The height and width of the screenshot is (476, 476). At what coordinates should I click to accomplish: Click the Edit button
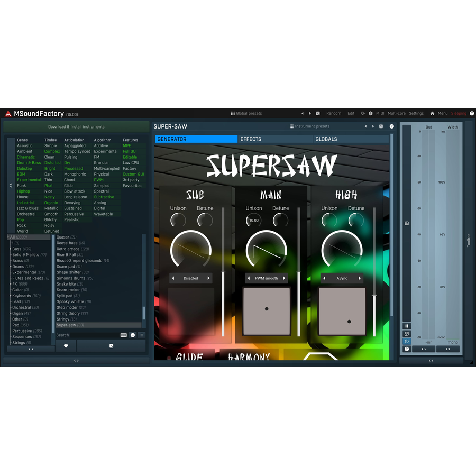pos(351,113)
